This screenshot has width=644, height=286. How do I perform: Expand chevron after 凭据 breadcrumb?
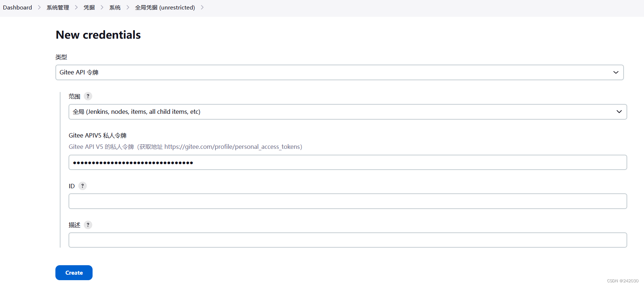point(102,7)
